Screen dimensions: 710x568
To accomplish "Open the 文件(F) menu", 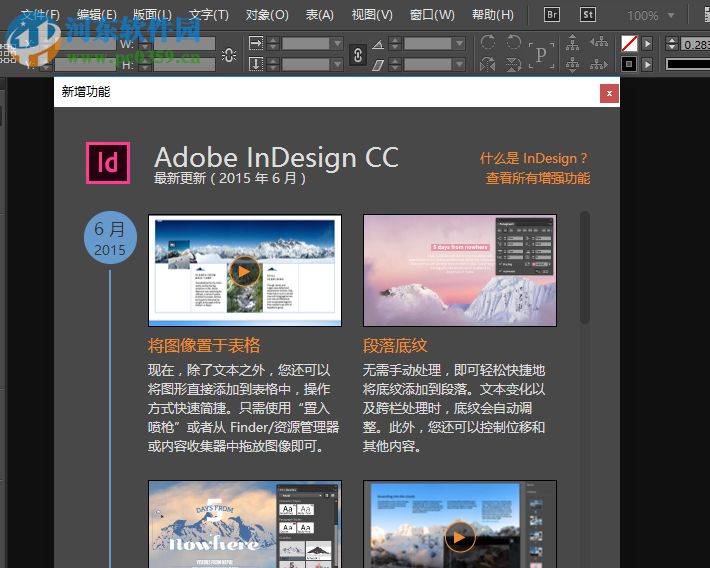I will click(x=40, y=15).
